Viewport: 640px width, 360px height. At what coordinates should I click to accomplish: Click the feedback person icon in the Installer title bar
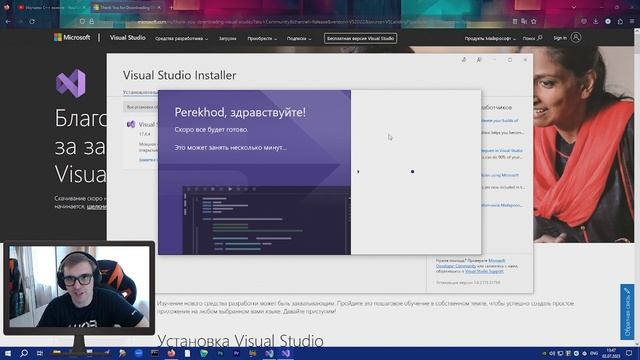coord(479,60)
